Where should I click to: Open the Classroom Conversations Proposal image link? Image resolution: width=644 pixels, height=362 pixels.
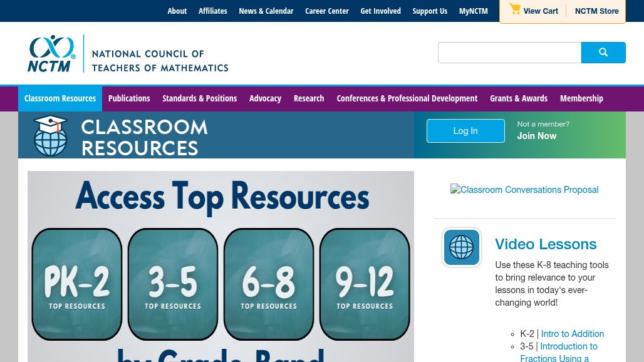point(524,190)
